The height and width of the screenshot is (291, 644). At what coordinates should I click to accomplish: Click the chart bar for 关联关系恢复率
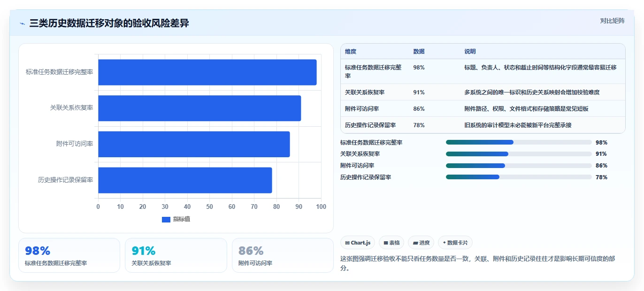click(x=199, y=108)
